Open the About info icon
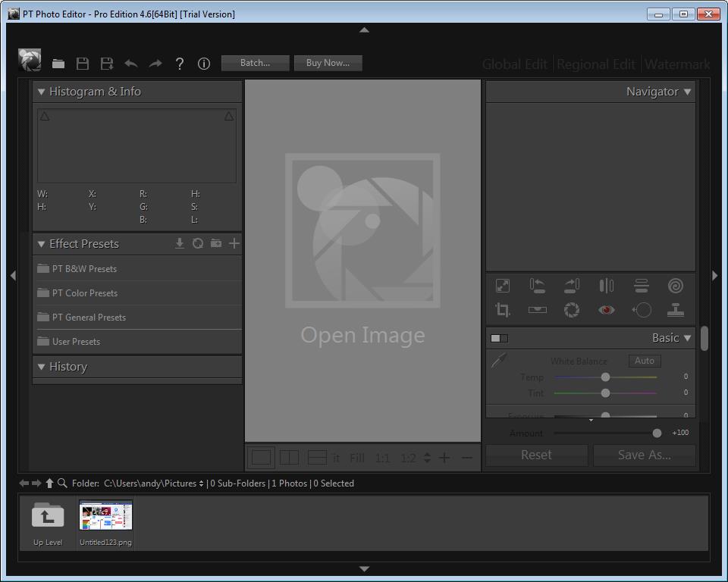The height and width of the screenshot is (582, 728). coord(204,64)
